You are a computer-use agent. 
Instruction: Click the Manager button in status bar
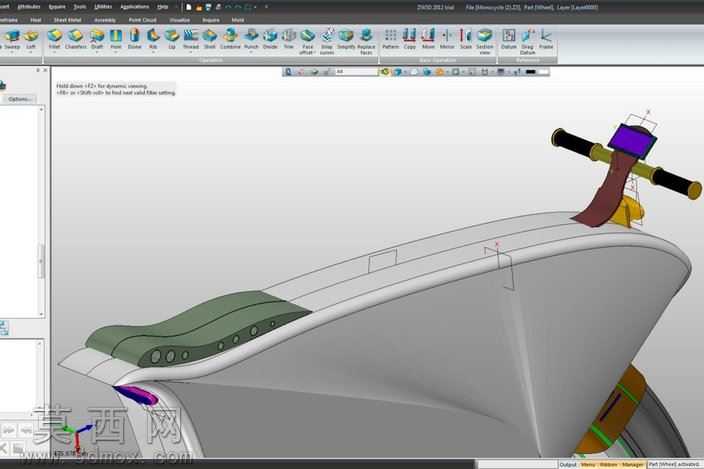pyautogui.click(x=632, y=465)
